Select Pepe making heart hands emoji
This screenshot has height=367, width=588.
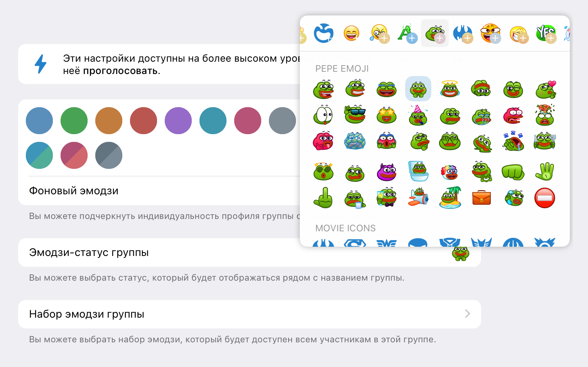pyautogui.click(x=482, y=172)
